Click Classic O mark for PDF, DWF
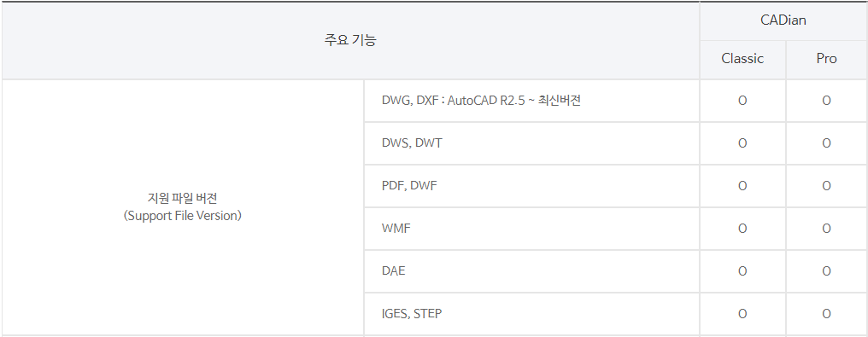The image size is (868, 337). click(742, 186)
